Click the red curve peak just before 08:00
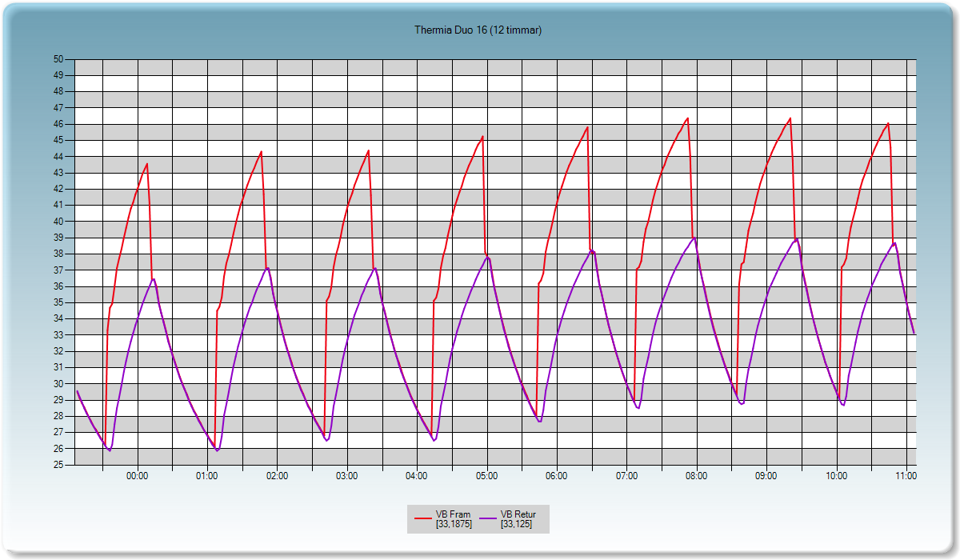This screenshot has height=560, width=960. click(x=687, y=118)
